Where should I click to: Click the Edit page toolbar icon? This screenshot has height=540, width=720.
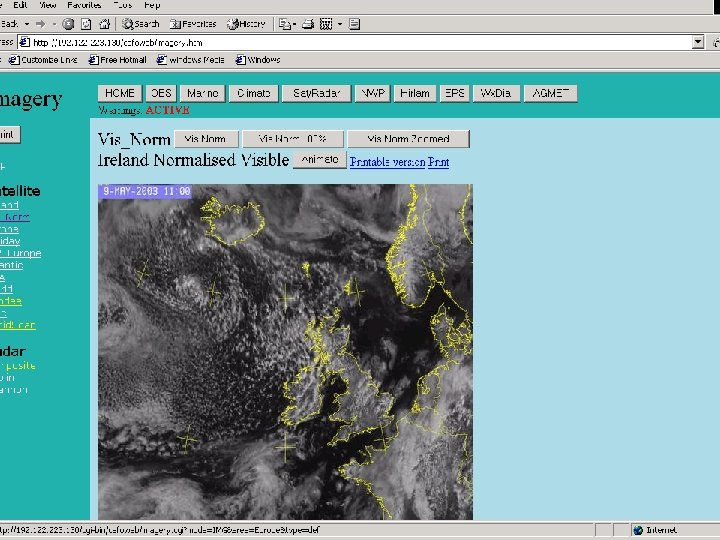pos(326,24)
